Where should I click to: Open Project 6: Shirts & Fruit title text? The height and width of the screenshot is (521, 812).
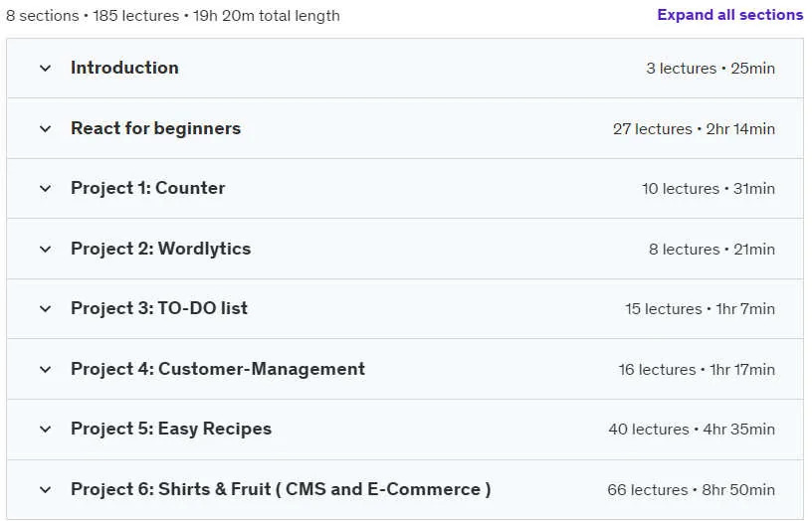click(282, 489)
